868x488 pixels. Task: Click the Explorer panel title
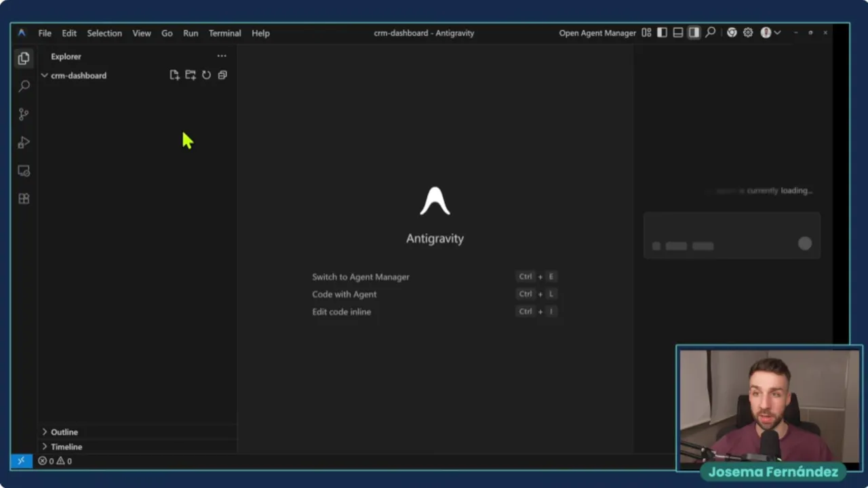click(x=66, y=56)
